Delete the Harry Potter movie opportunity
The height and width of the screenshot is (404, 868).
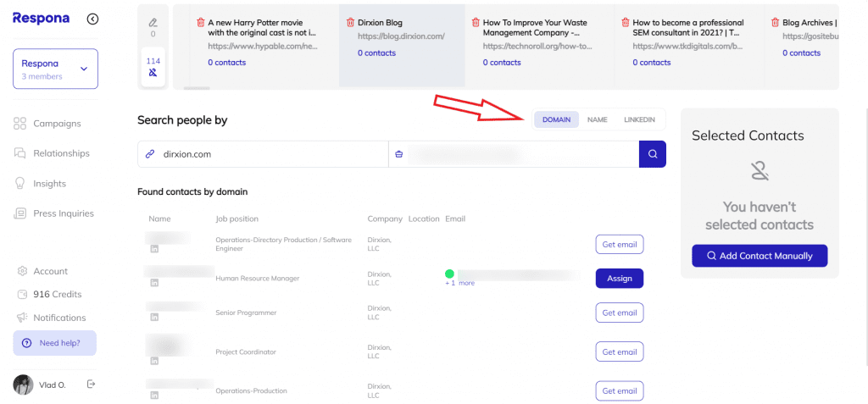[x=200, y=23]
